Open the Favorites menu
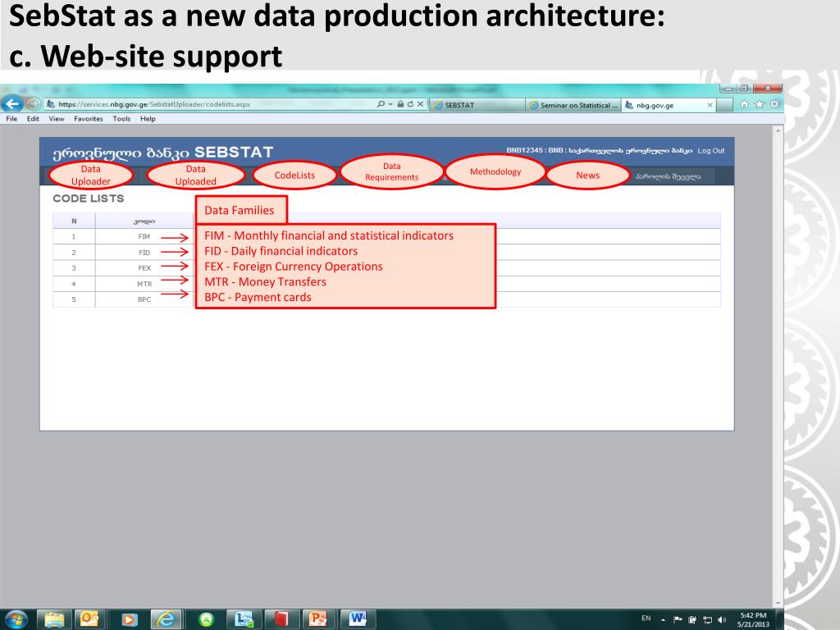The width and height of the screenshot is (840, 630). [x=89, y=119]
